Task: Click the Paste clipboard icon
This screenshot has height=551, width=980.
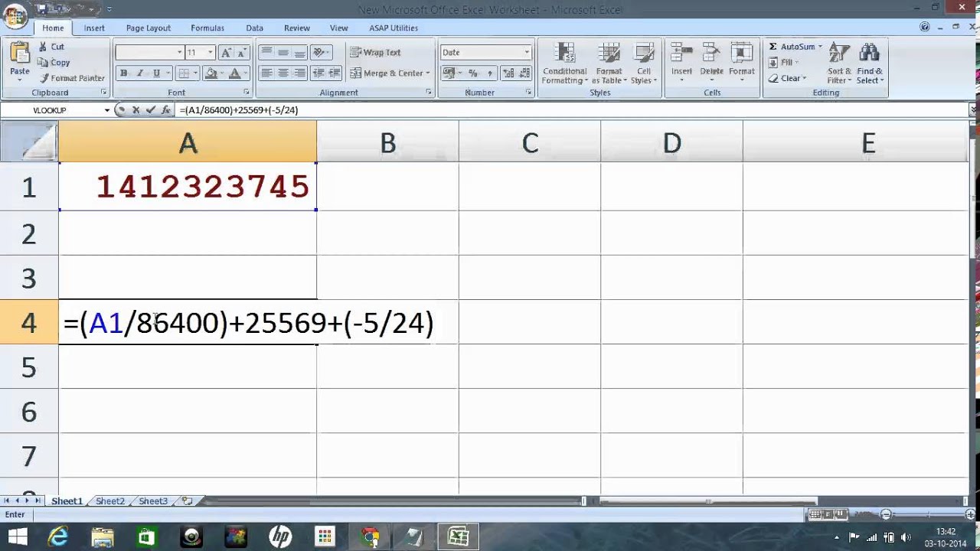Action: (x=20, y=54)
